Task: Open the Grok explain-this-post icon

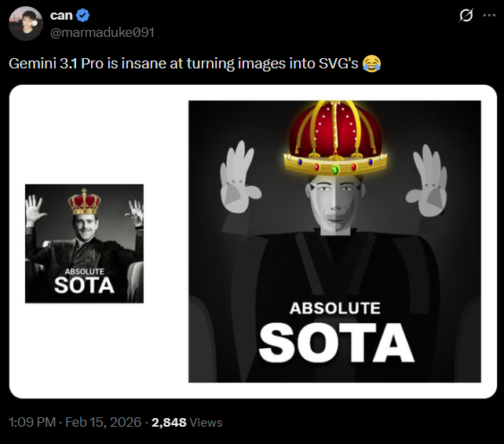Action: [x=466, y=16]
